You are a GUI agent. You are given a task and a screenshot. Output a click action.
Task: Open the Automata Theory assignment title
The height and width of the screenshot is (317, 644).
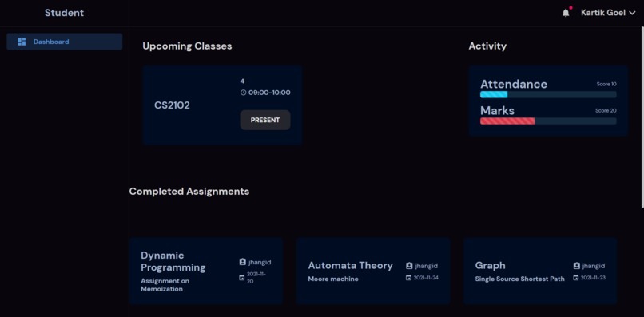350,266
